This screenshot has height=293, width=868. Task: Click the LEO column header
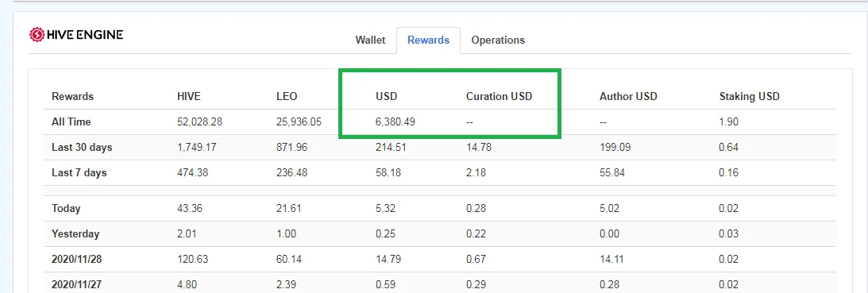(287, 96)
